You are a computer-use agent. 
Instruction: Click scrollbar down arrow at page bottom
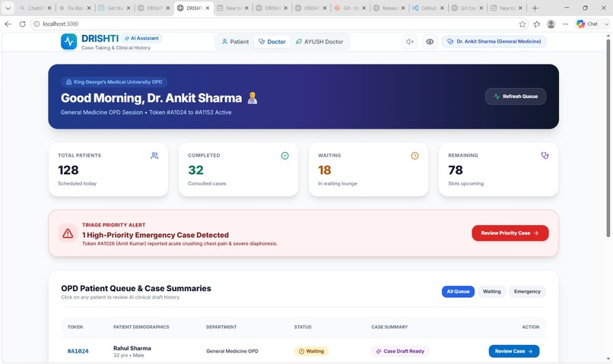point(608,359)
